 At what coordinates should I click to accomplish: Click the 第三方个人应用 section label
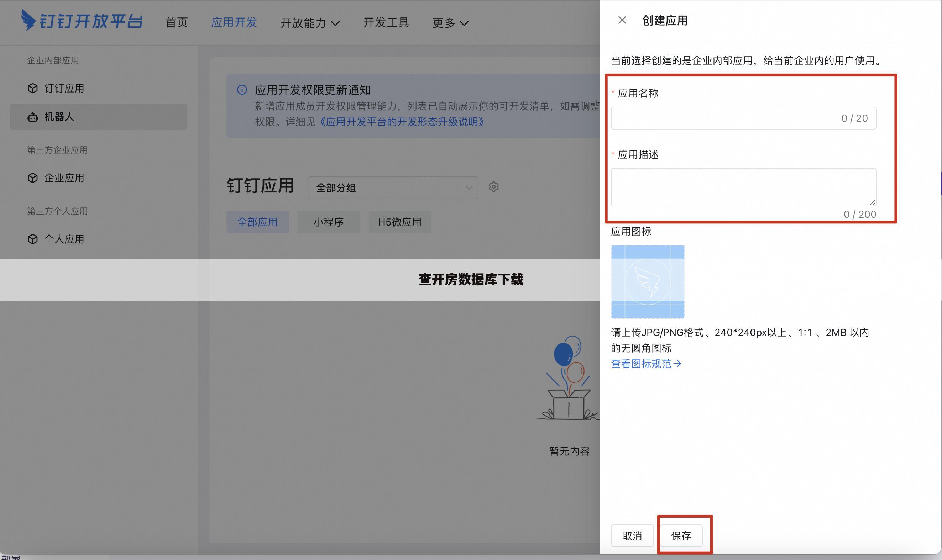click(57, 211)
